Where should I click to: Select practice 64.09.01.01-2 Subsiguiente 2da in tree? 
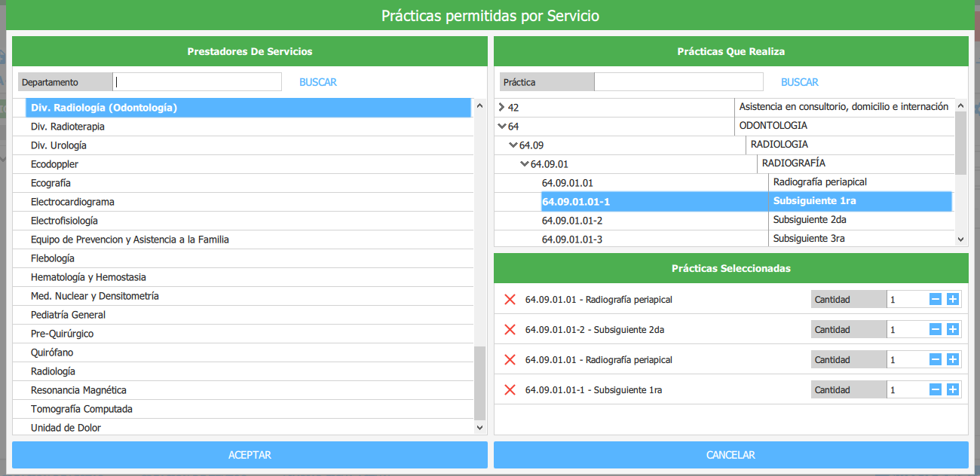point(572,221)
